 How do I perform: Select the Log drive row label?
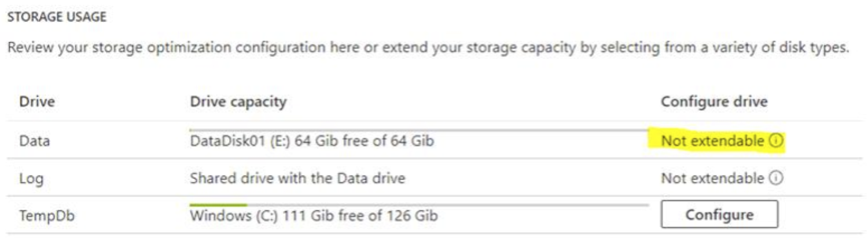[x=31, y=178]
